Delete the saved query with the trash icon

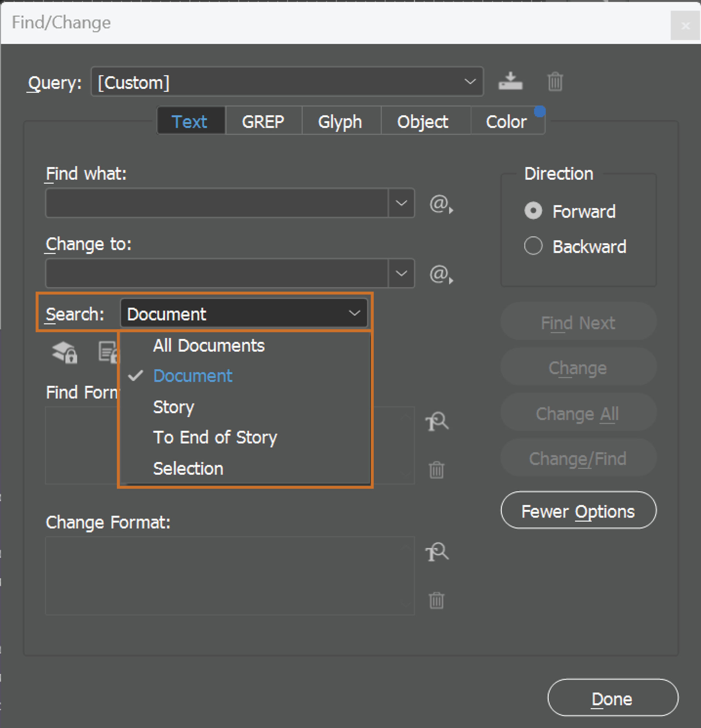click(555, 82)
